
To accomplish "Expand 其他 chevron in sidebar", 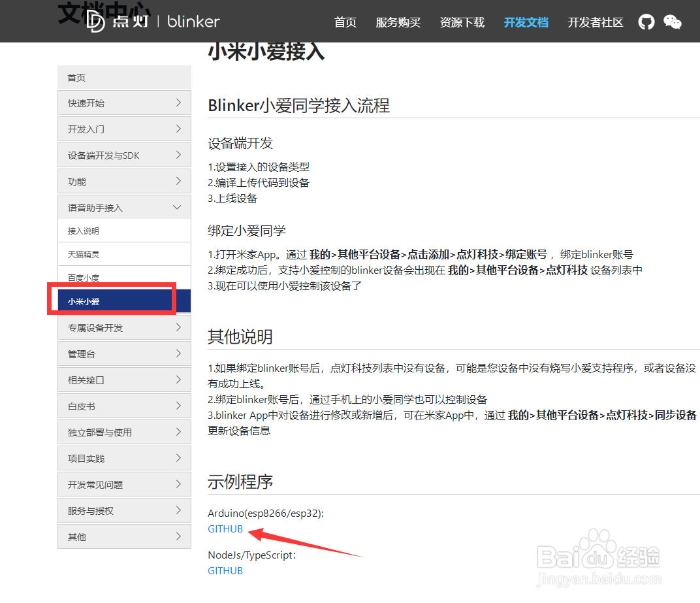I will pyautogui.click(x=178, y=536).
